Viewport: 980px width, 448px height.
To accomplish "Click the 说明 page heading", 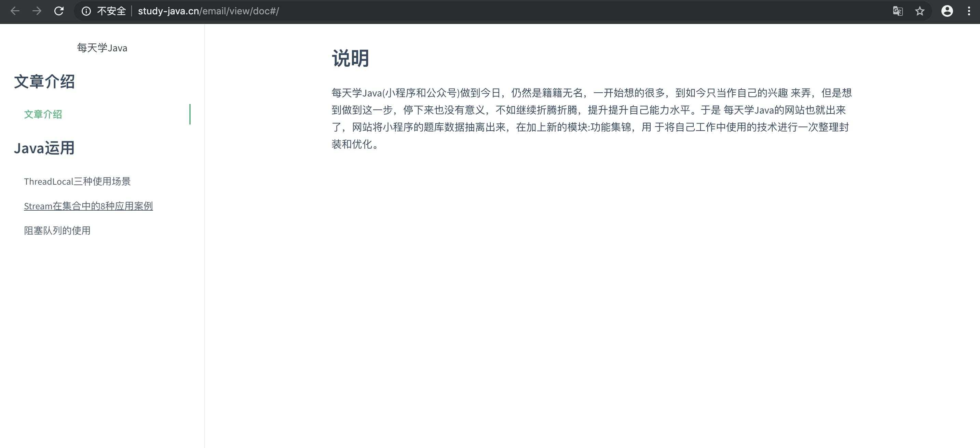I will [x=350, y=58].
